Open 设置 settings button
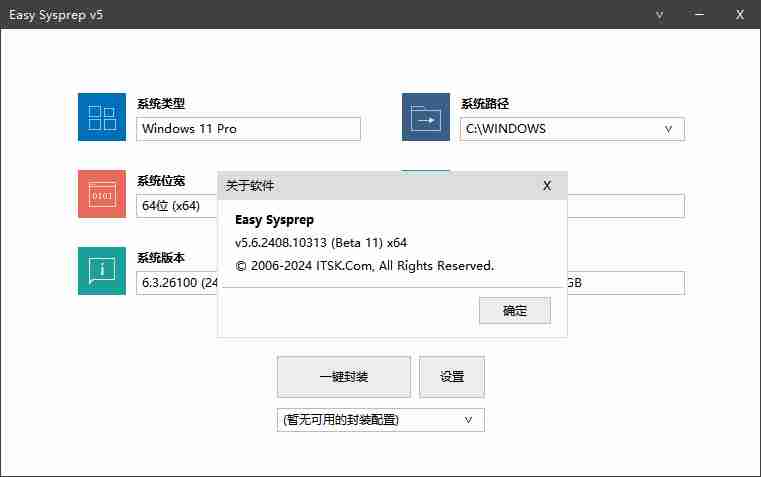The height and width of the screenshot is (477, 761). 452,377
